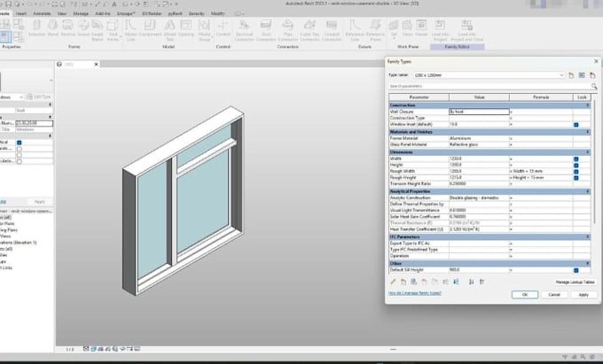Collapse the Analytical Properties group

point(587,191)
